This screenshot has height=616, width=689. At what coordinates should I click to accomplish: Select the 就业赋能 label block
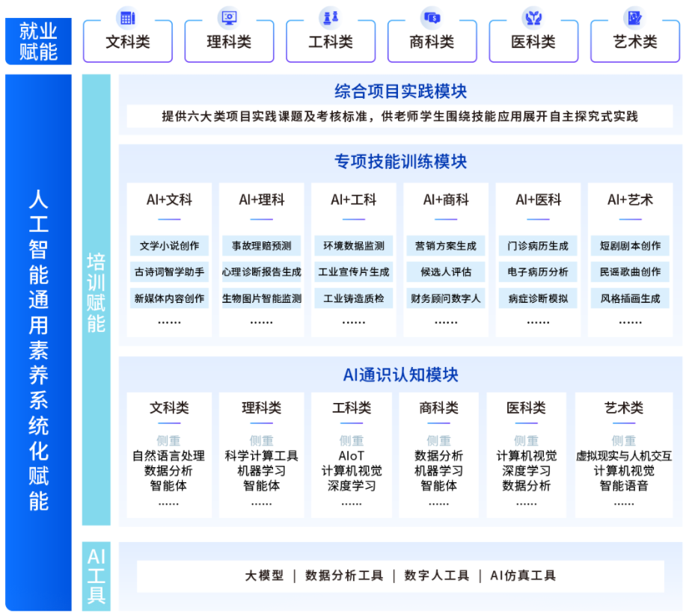coord(38,41)
